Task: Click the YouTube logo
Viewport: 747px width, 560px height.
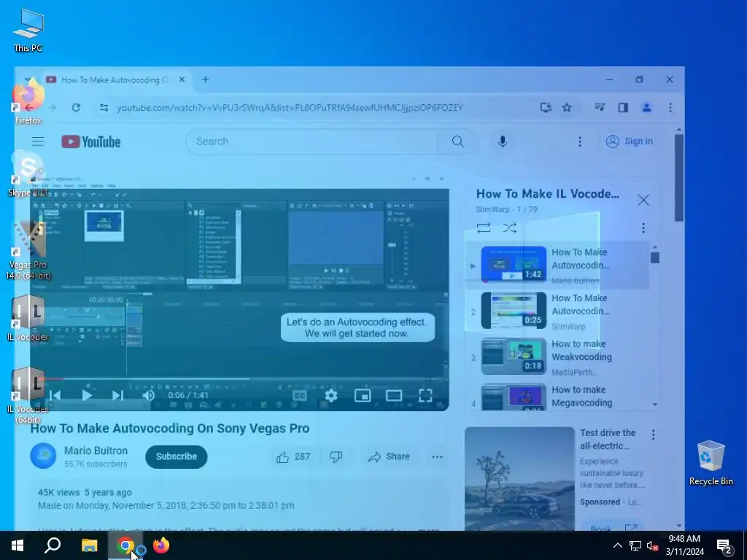Action: point(91,141)
